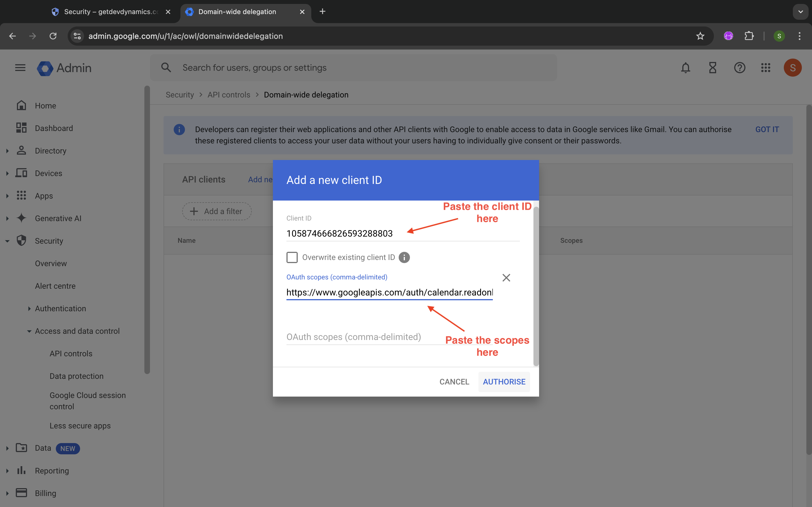
Task: Open API controls in sidebar
Action: (71, 353)
